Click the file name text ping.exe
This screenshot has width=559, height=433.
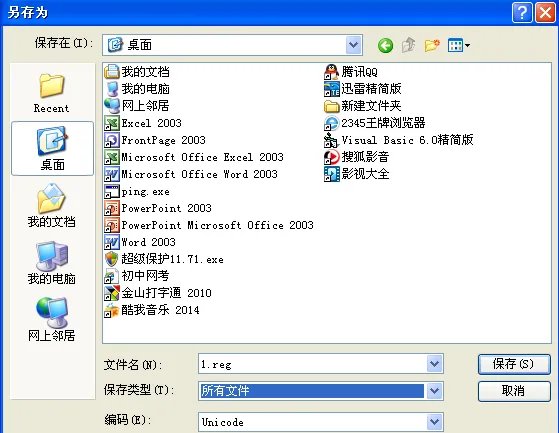[145, 192]
